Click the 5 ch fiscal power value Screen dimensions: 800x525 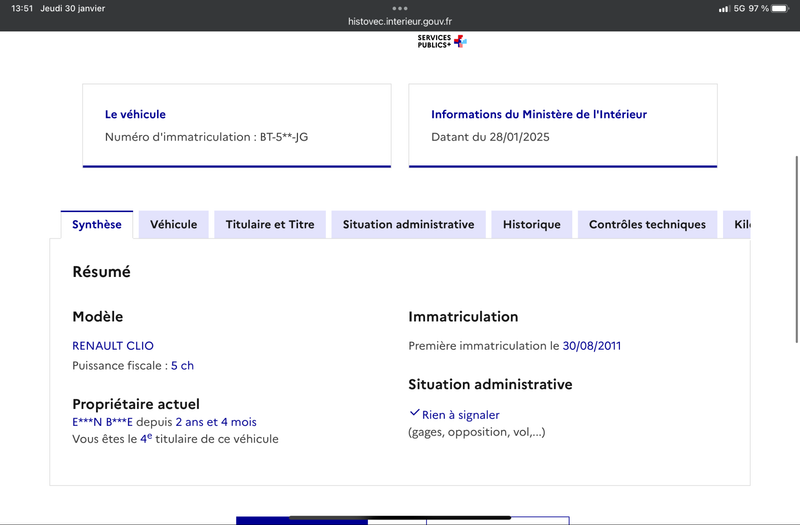pyautogui.click(x=182, y=366)
